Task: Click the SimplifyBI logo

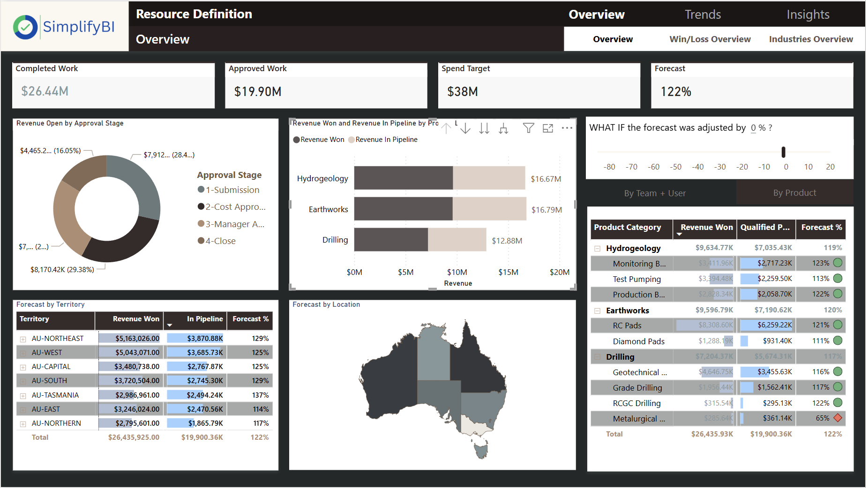Action: (x=65, y=27)
